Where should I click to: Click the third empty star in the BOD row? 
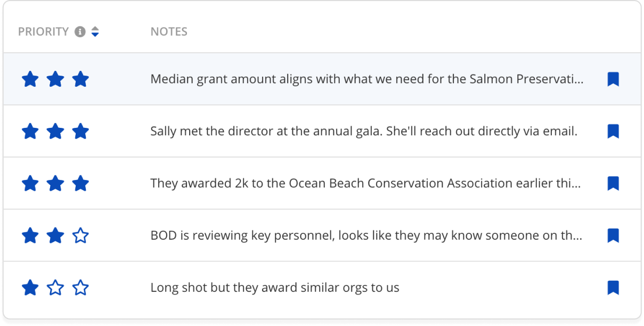pos(80,235)
